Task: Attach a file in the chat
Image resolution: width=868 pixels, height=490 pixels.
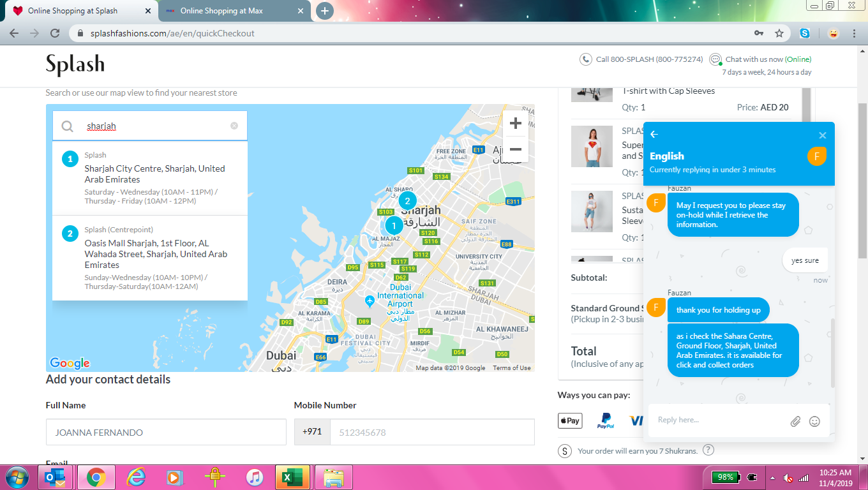Action: pyautogui.click(x=795, y=421)
